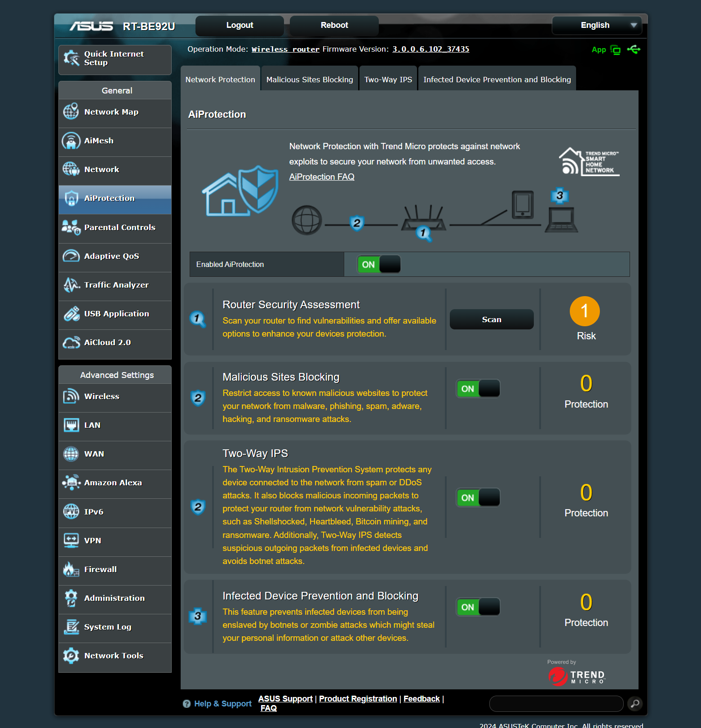Click the Parental Controls icon
Image resolution: width=701 pixels, height=728 pixels.
71,227
